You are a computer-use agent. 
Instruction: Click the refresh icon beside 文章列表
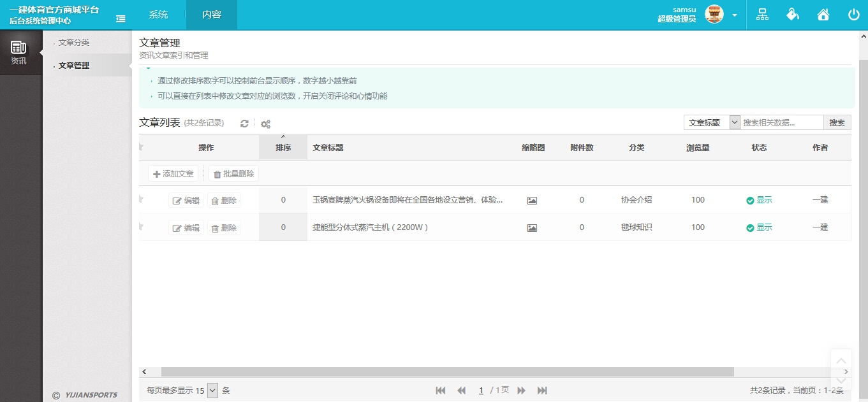[x=244, y=123]
